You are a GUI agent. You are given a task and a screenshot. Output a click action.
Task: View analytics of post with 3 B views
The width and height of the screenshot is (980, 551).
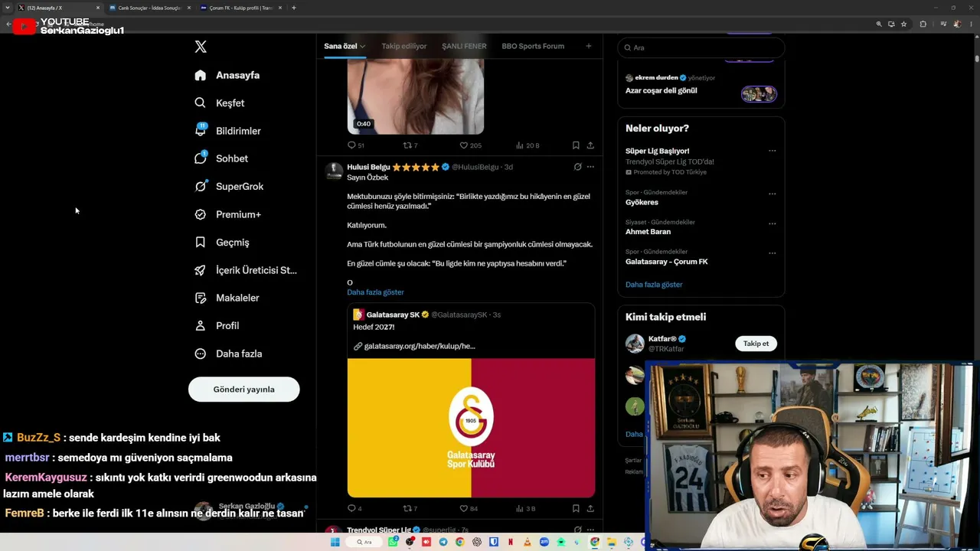pos(525,508)
